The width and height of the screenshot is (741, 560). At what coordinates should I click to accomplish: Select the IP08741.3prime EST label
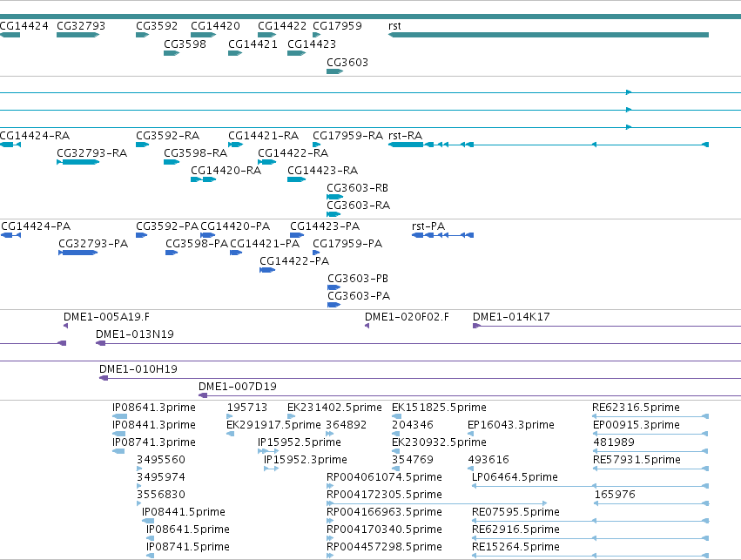154,442
